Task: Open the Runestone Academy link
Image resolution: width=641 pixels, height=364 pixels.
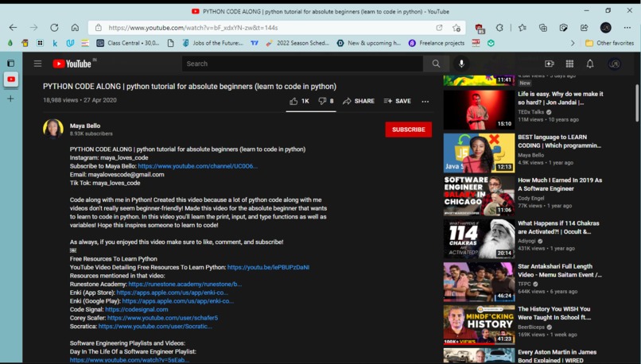Action: click(185, 284)
